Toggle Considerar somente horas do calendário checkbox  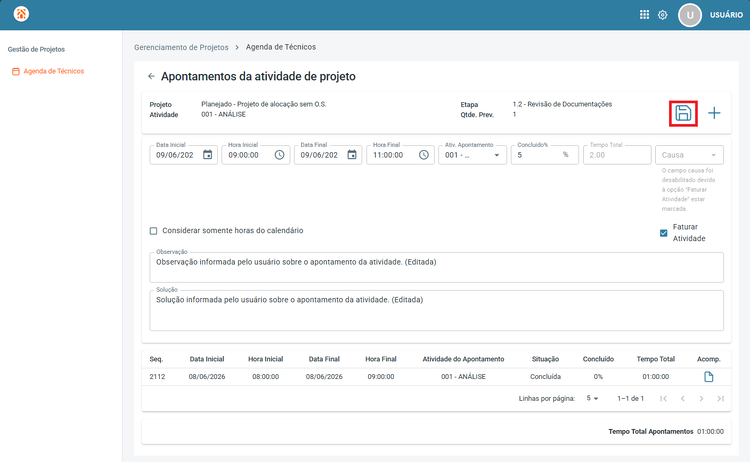153,231
